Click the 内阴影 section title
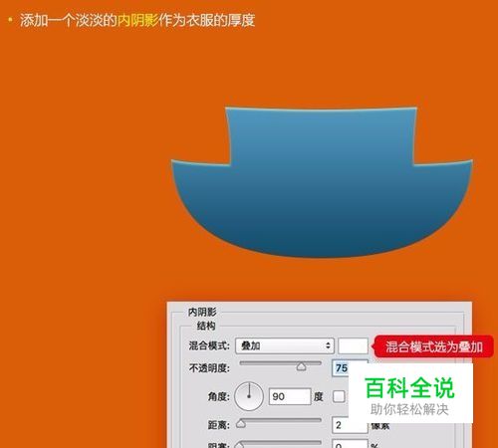Screen dimensions: 498x448 point(202,312)
